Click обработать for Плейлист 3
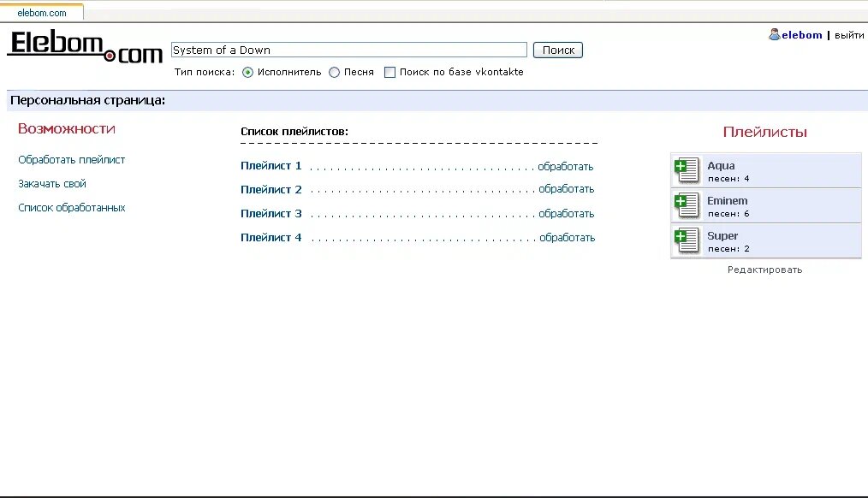This screenshot has height=498, width=868. (567, 214)
